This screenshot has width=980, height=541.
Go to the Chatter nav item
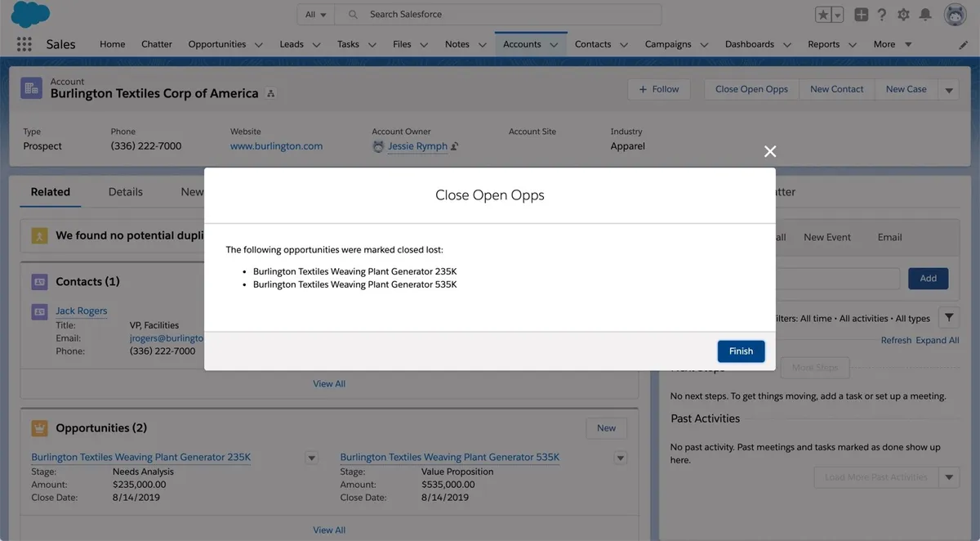pos(157,44)
